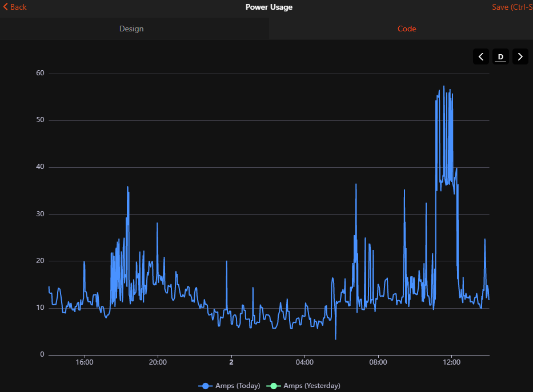Advance to next period with right arrow
Image resolution: width=533 pixels, height=392 pixels.
pos(520,56)
